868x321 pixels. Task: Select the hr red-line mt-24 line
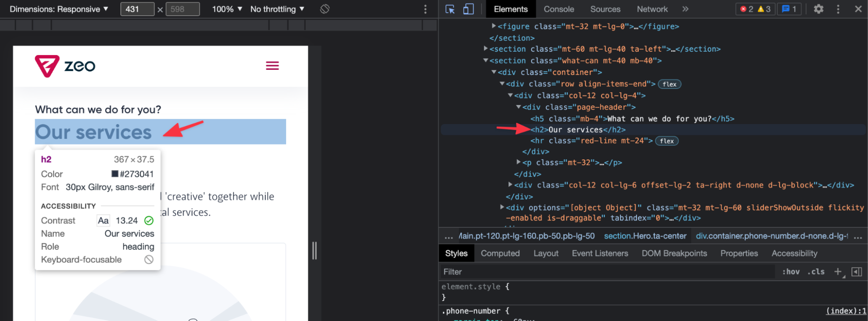[591, 141]
